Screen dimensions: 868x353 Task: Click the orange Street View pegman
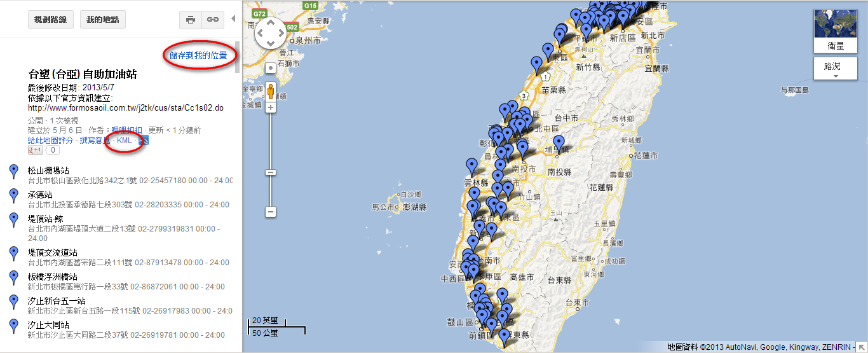271,92
